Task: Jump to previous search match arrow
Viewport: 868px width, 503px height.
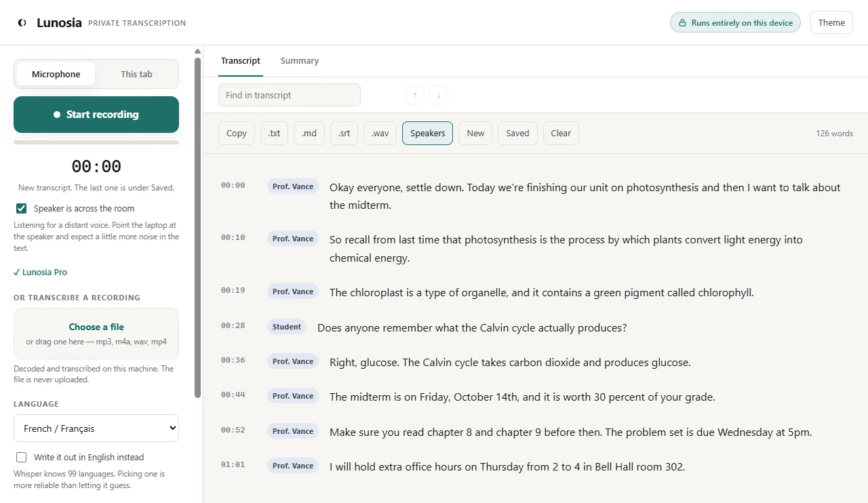Action: [415, 96]
